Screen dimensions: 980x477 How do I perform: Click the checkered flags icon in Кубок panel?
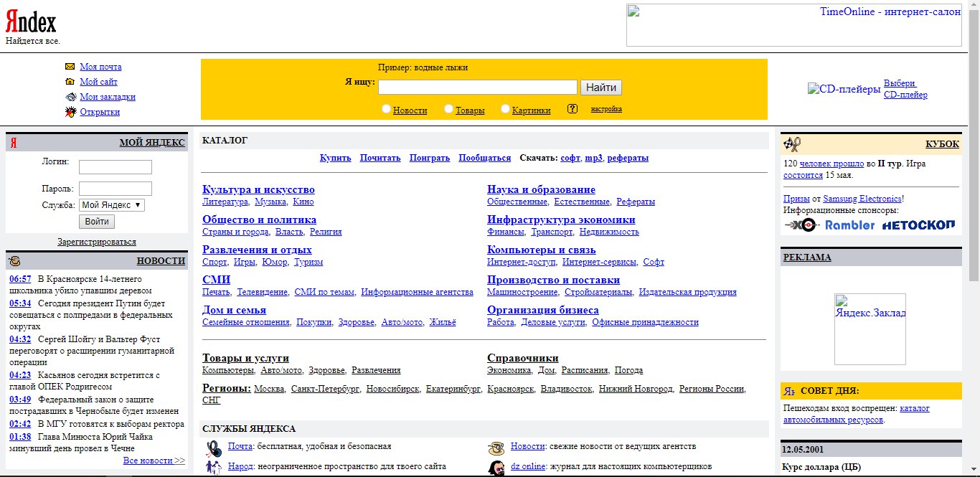pyautogui.click(x=791, y=143)
